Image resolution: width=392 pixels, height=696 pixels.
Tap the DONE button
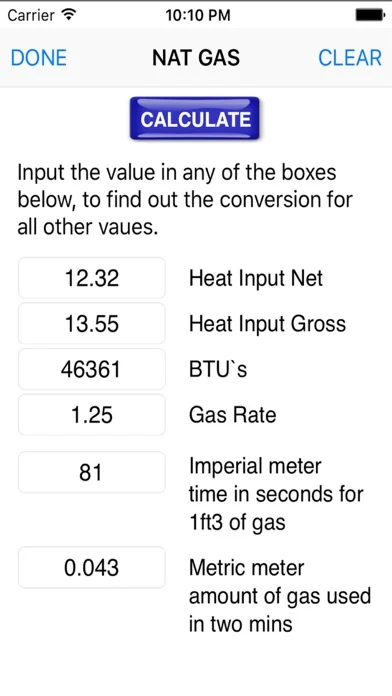point(39,58)
